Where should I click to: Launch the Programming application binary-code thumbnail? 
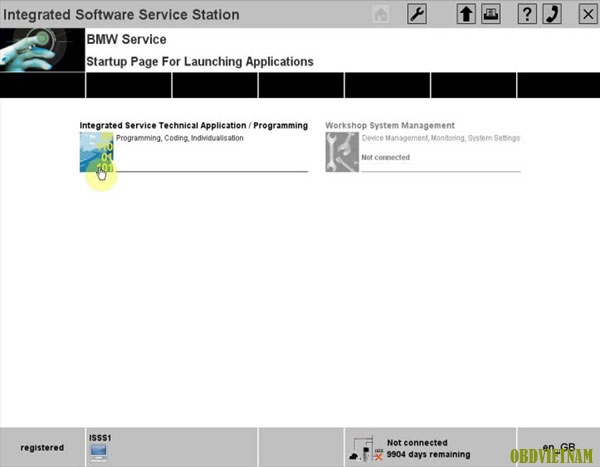click(x=96, y=152)
